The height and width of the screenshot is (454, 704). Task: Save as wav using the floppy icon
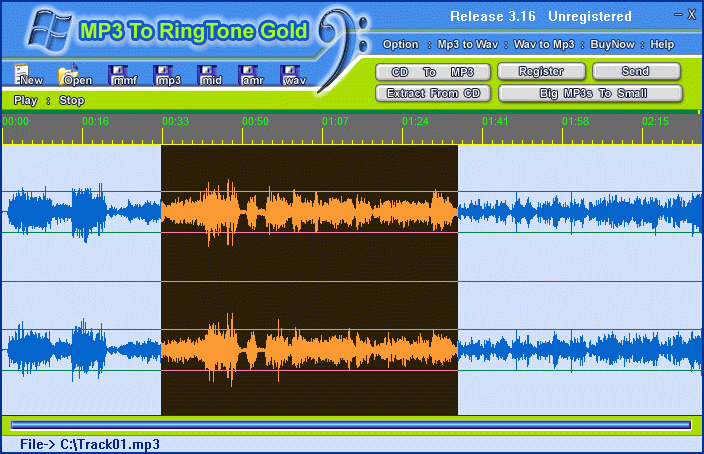coord(293,75)
